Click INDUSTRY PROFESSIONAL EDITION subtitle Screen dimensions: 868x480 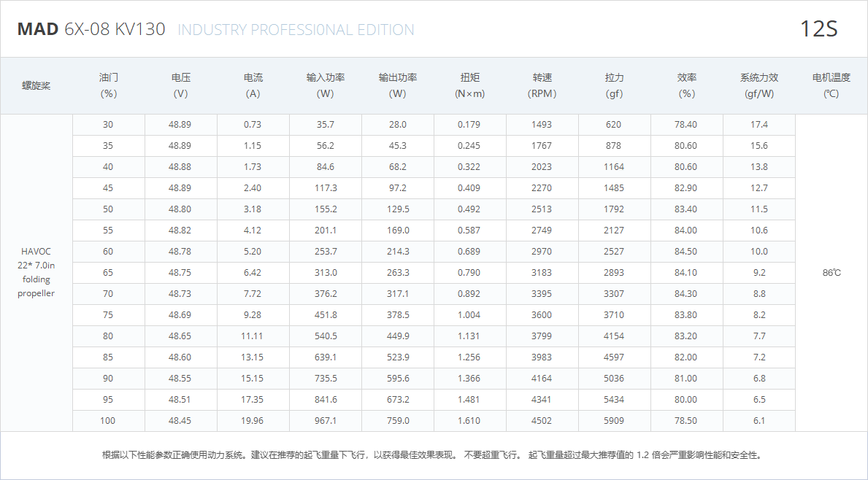(296, 29)
